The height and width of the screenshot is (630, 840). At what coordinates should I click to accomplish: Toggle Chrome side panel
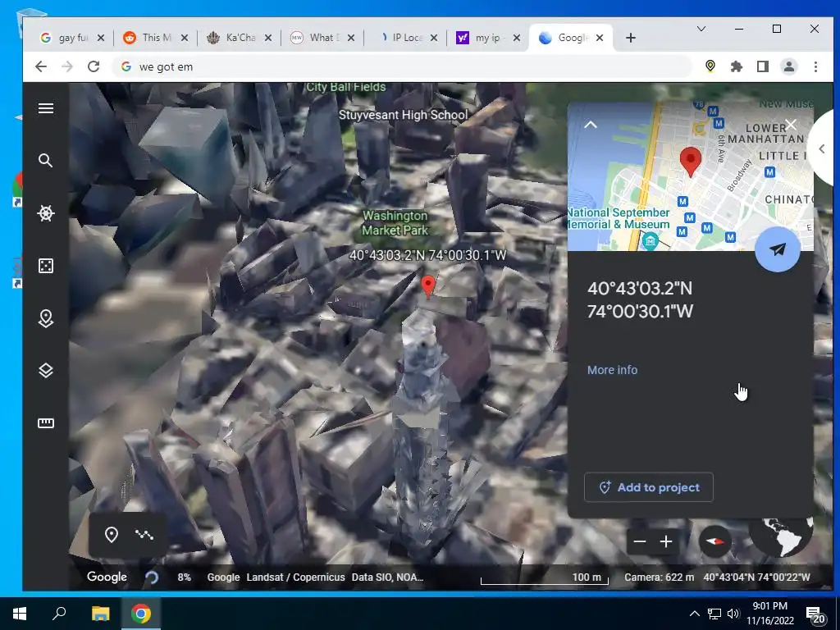tap(763, 66)
